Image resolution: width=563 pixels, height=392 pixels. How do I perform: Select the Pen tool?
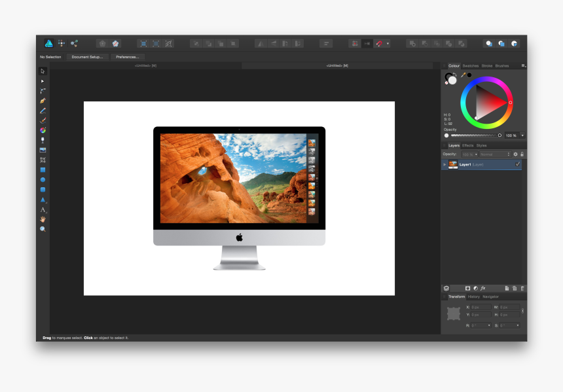click(42, 101)
